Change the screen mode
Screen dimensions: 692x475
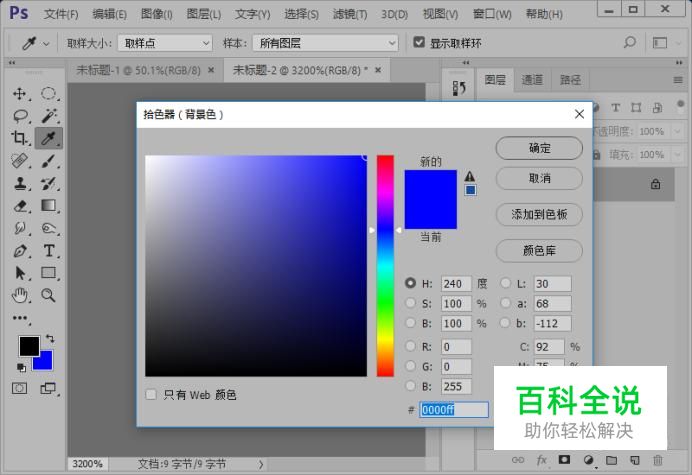48,388
